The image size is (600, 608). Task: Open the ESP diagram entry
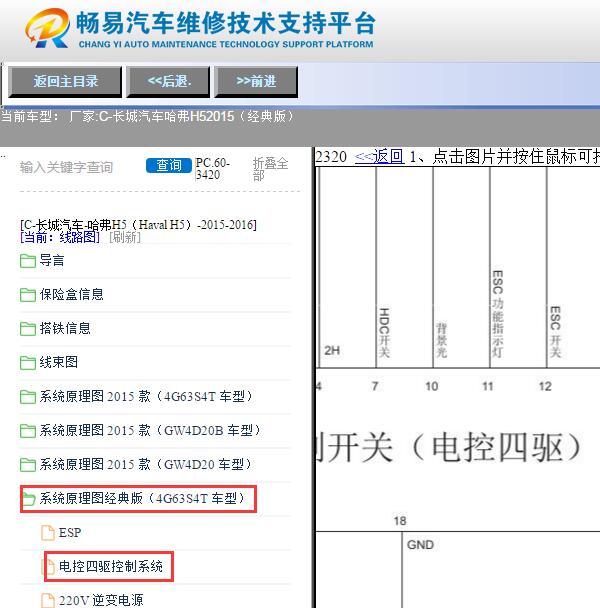[70, 532]
